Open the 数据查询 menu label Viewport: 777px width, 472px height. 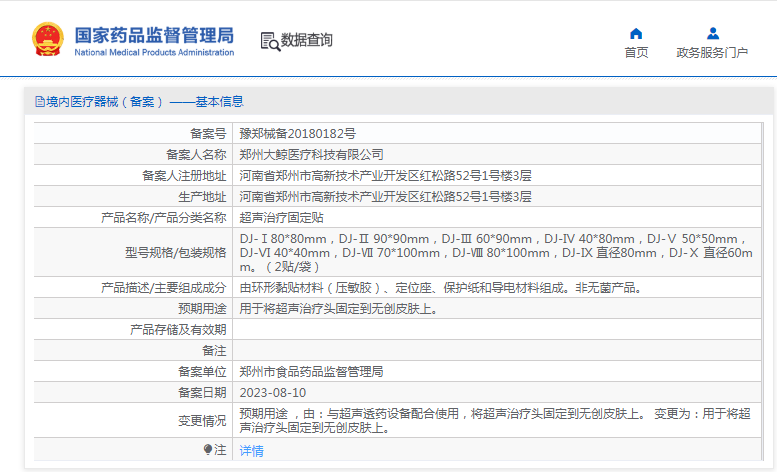[306, 41]
